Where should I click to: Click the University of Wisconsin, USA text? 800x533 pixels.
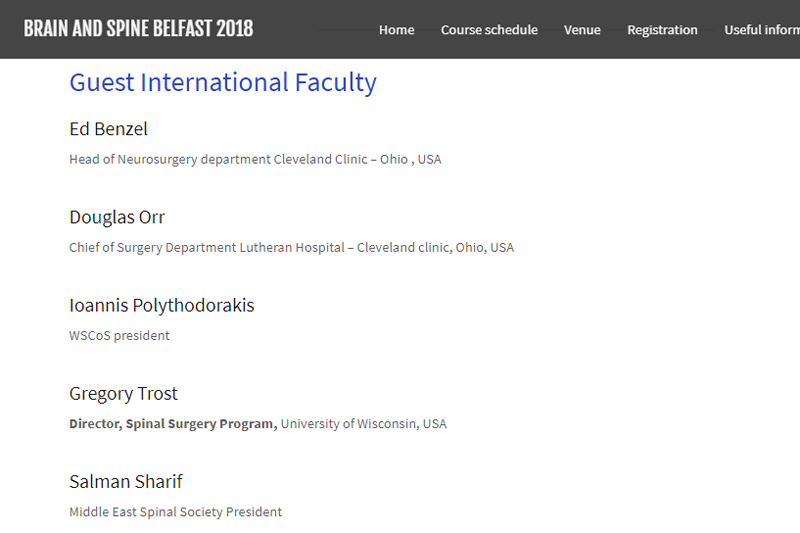click(364, 424)
